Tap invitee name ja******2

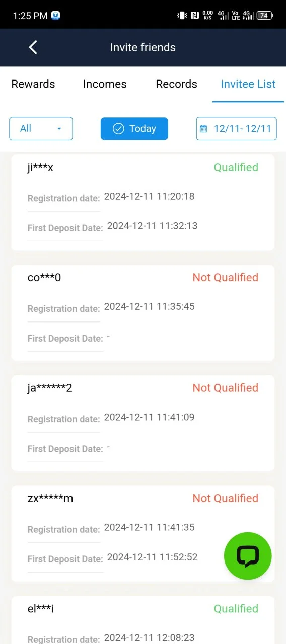point(50,388)
